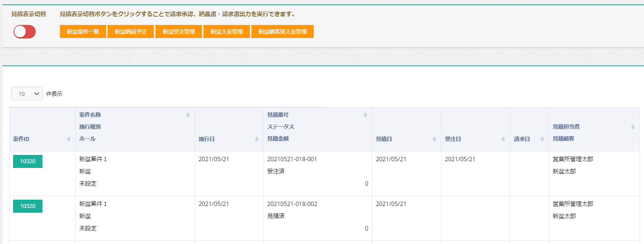Screen dimensions: 644x244
Task: Click estimate number 20210521-018-001 cell
Action: click(292, 159)
